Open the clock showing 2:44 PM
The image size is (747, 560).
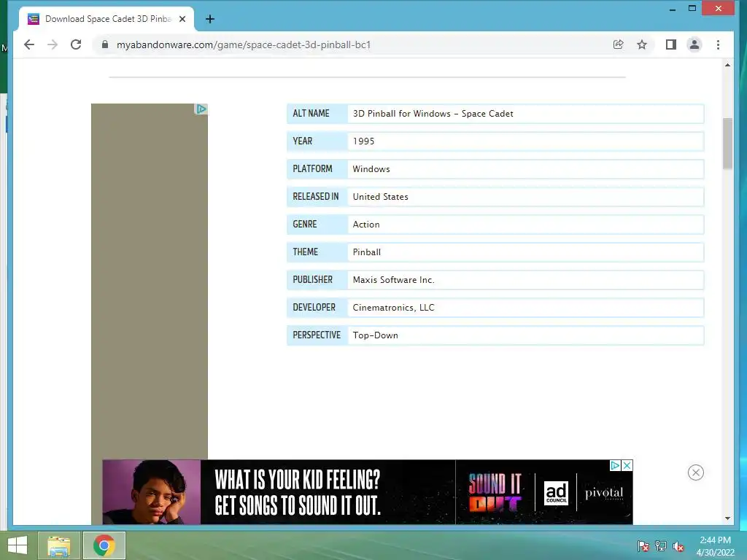click(715, 546)
